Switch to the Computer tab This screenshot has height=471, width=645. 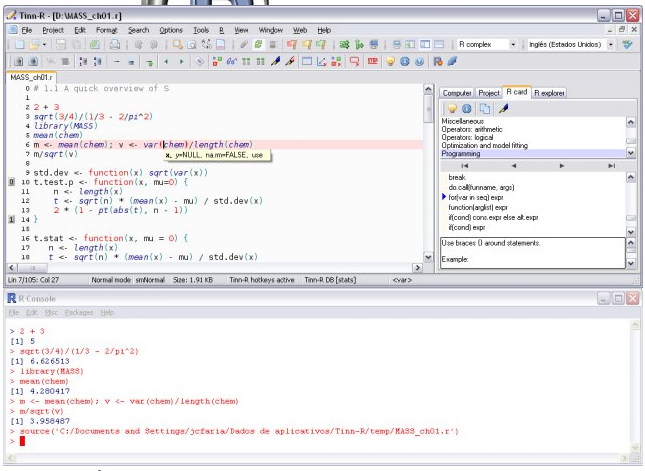click(456, 92)
